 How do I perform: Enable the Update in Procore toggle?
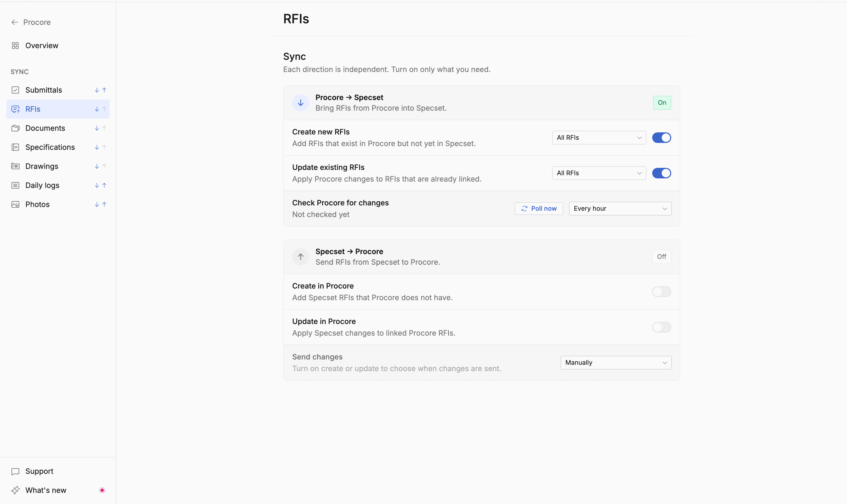point(661,327)
